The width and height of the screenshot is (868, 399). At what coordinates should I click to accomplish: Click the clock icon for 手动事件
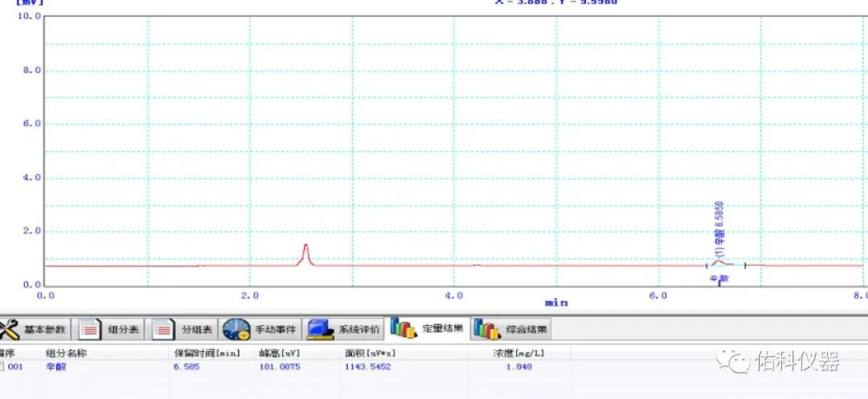236,329
